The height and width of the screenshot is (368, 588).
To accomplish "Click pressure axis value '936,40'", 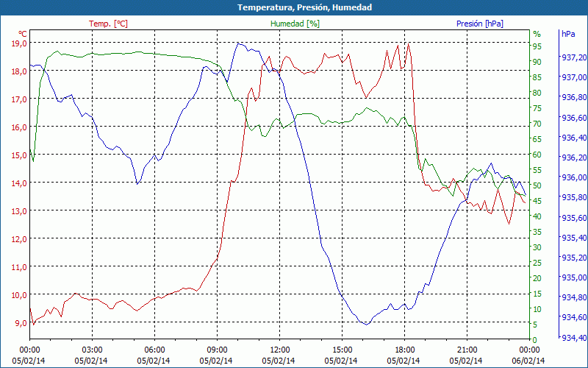I will click(574, 138).
